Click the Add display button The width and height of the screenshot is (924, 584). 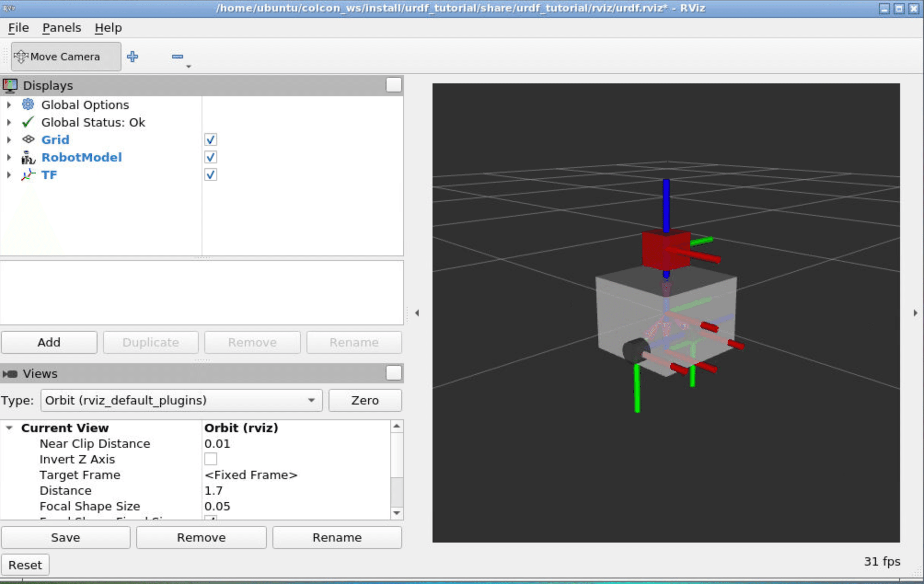point(49,342)
